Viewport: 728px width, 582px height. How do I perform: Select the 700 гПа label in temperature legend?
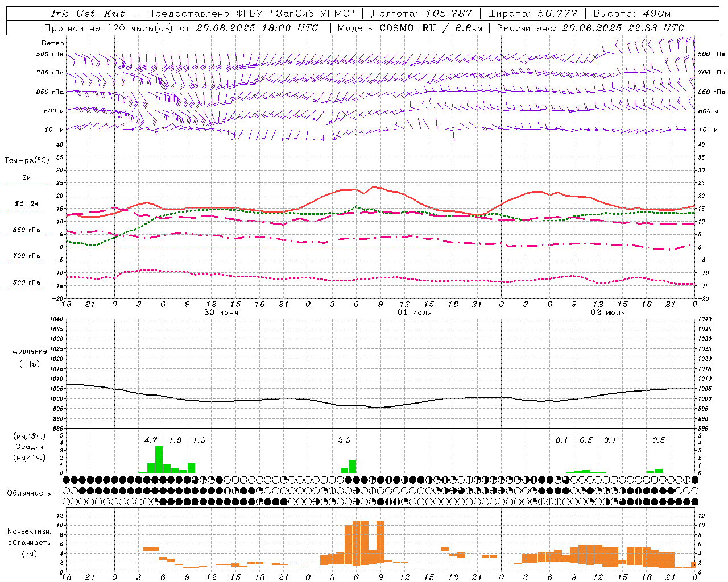(x=26, y=256)
